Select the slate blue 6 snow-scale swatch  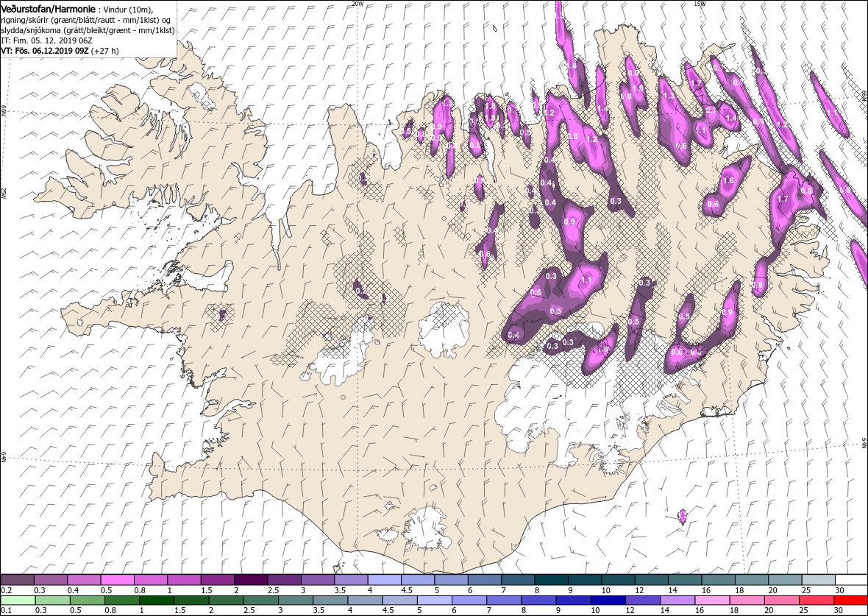pos(484,580)
